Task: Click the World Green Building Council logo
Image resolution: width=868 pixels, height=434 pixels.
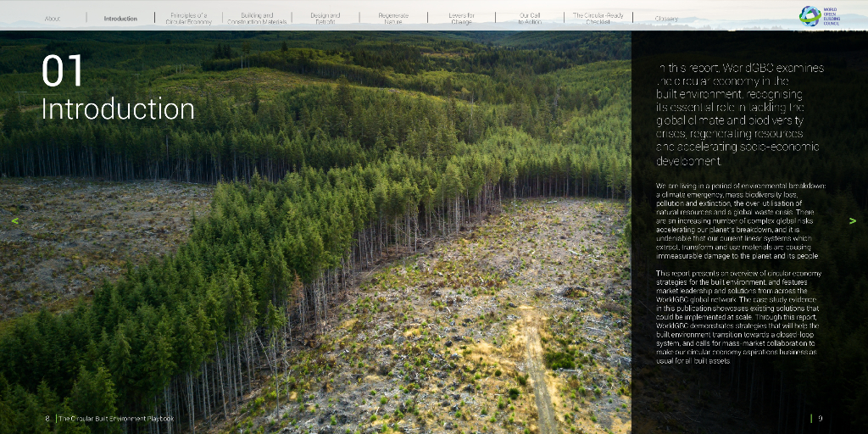Action: [x=821, y=16]
